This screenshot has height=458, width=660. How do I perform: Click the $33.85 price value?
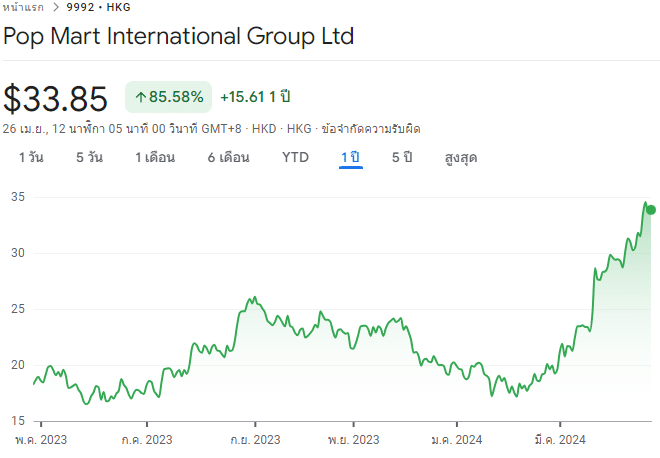tap(55, 99)
